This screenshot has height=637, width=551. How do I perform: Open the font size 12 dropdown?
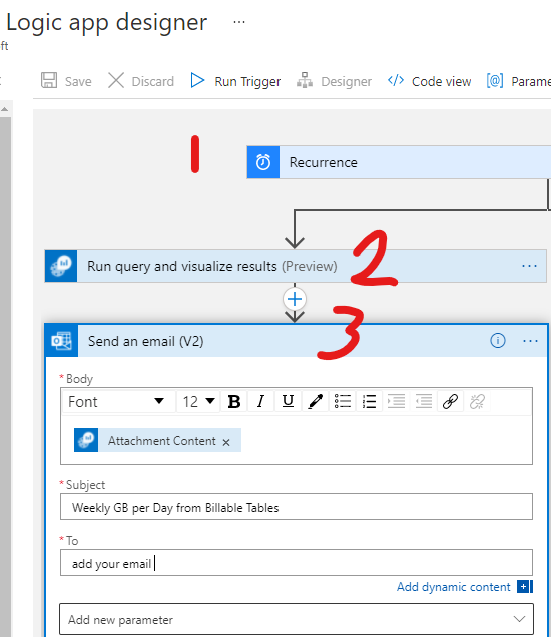[x=198, y=401]
